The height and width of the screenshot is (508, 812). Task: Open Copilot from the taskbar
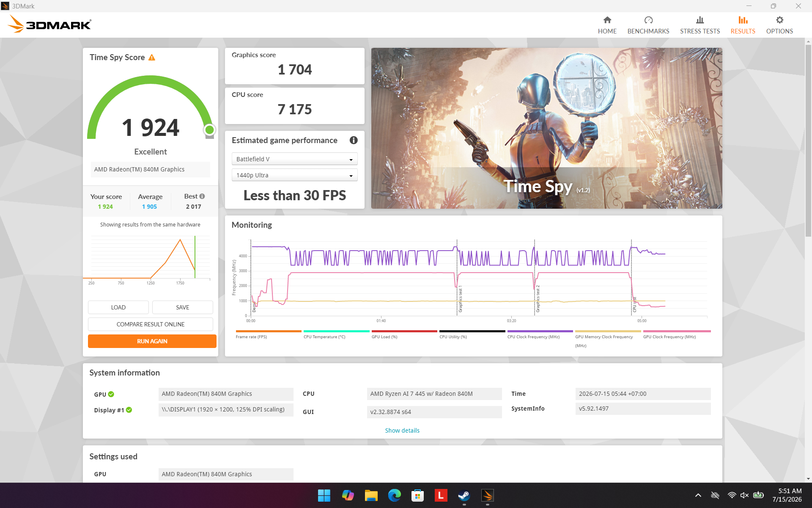(x=348, y=495)
